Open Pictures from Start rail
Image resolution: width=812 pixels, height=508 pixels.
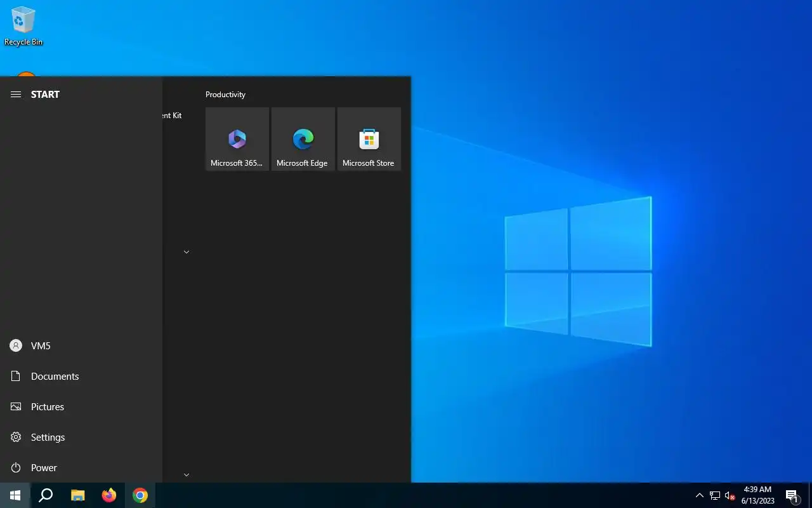(81, 406)
